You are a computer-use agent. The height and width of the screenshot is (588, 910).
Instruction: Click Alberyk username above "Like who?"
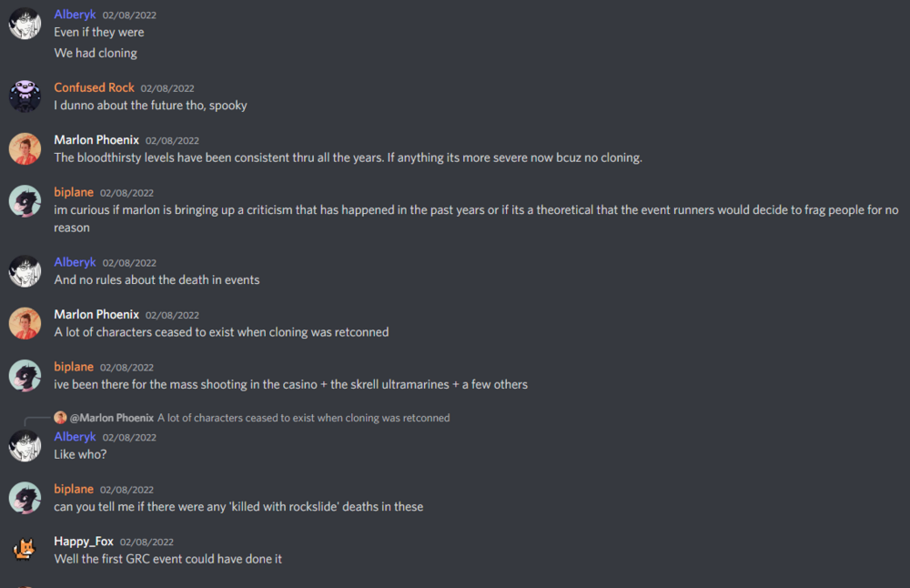[75, 437]
